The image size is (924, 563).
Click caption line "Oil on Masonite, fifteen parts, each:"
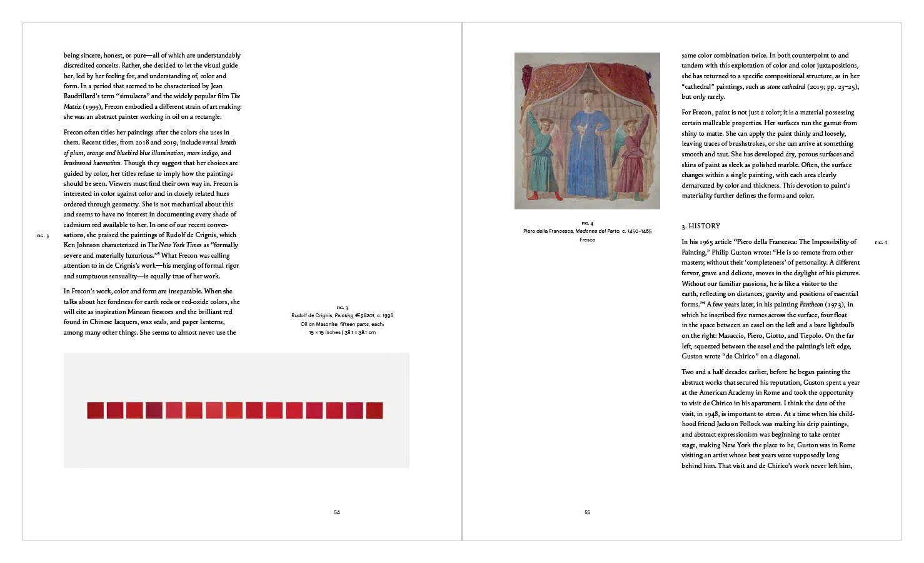click(x=342, y=324)
